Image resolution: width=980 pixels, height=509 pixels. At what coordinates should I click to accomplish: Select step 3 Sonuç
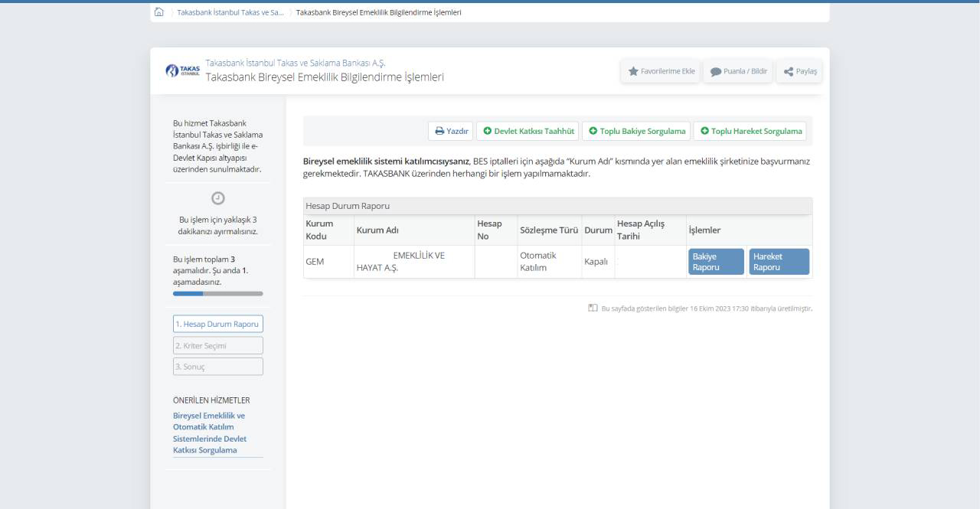coord(218,367)
